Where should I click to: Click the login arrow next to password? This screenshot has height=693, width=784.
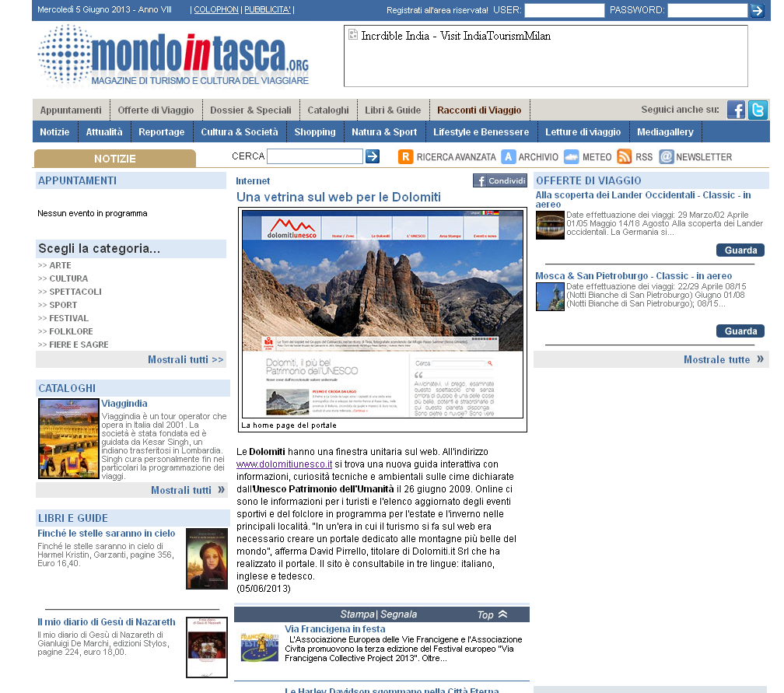coord(757,10)
